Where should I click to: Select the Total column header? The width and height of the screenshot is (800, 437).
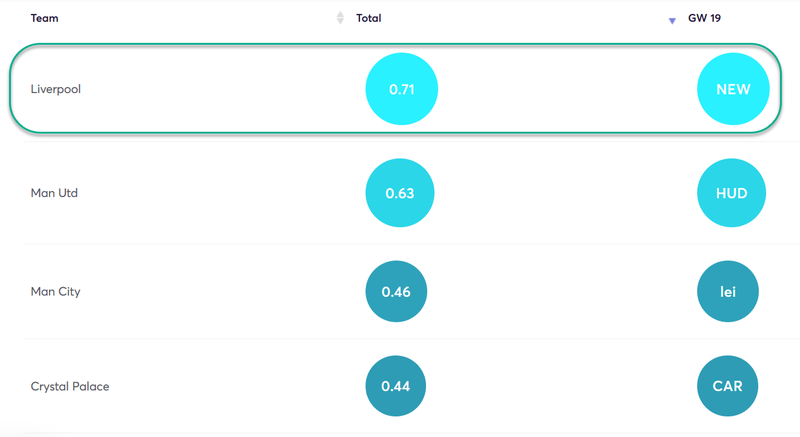368,18
